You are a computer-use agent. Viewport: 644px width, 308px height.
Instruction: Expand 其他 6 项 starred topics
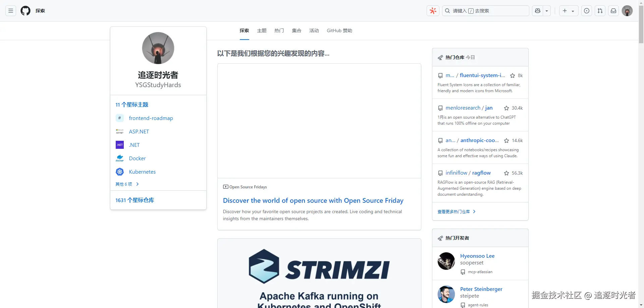point(127,184)
